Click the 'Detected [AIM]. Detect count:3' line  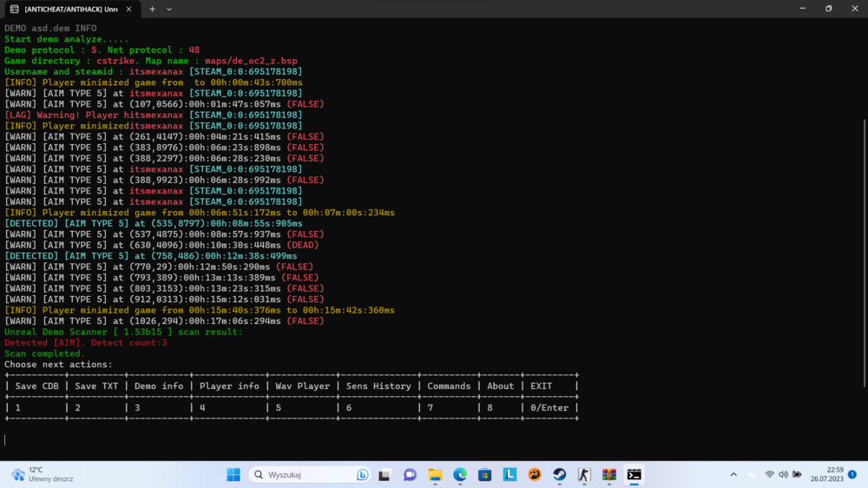tap(86, 343)
